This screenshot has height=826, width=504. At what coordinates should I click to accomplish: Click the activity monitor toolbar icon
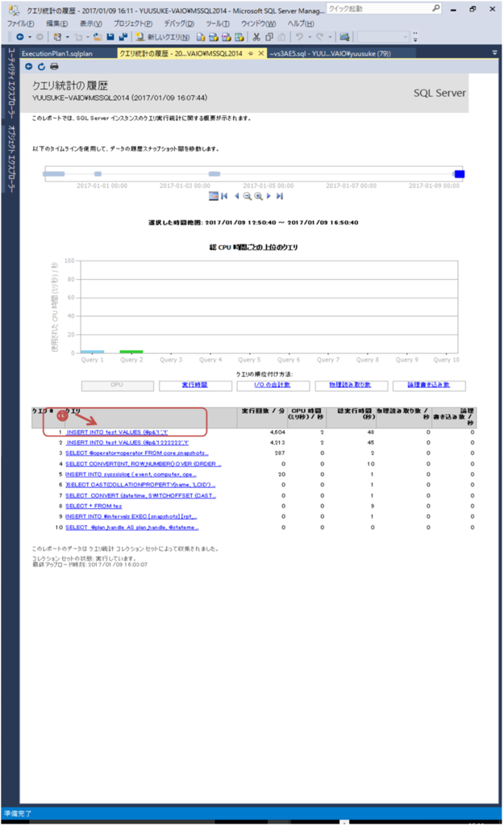[344, 37]
